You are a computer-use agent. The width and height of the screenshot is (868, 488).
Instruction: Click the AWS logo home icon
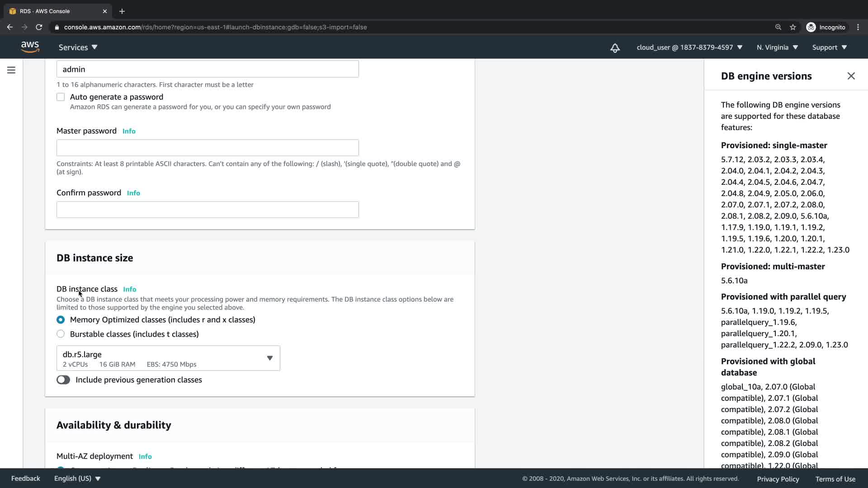click(x=30, y=47)
